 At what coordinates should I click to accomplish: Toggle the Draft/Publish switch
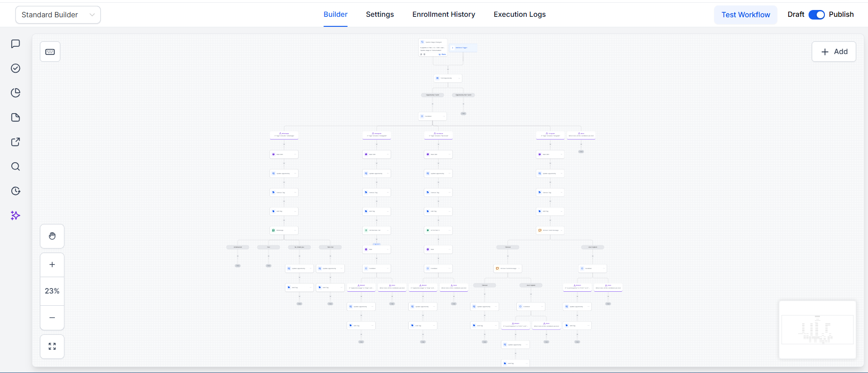coord(816,15)
